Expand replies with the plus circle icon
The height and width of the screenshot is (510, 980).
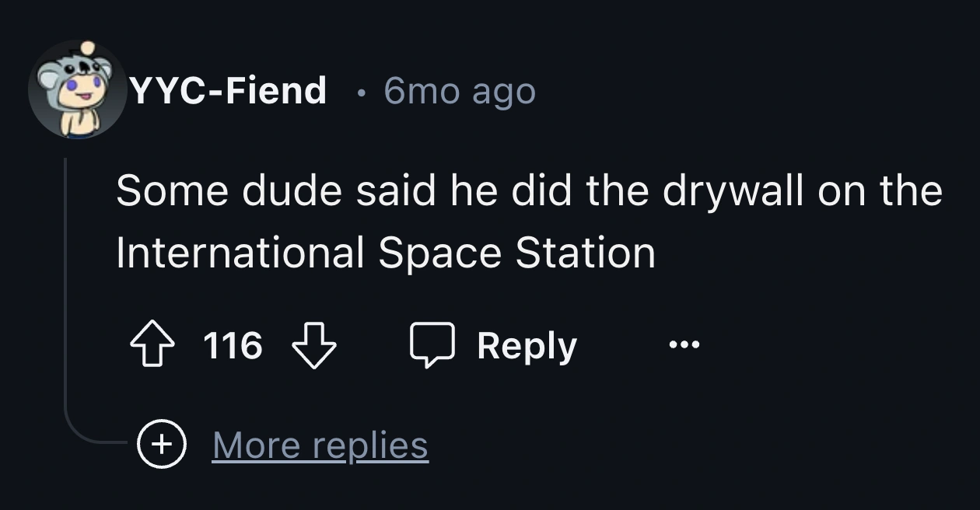162,445
